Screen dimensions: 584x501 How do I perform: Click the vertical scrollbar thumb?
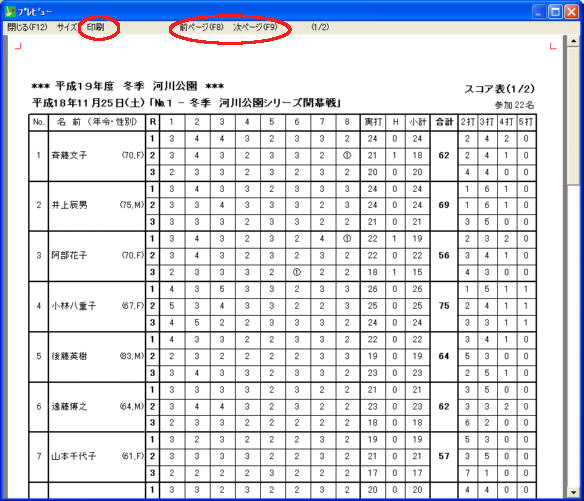click(x=573, y=115)
